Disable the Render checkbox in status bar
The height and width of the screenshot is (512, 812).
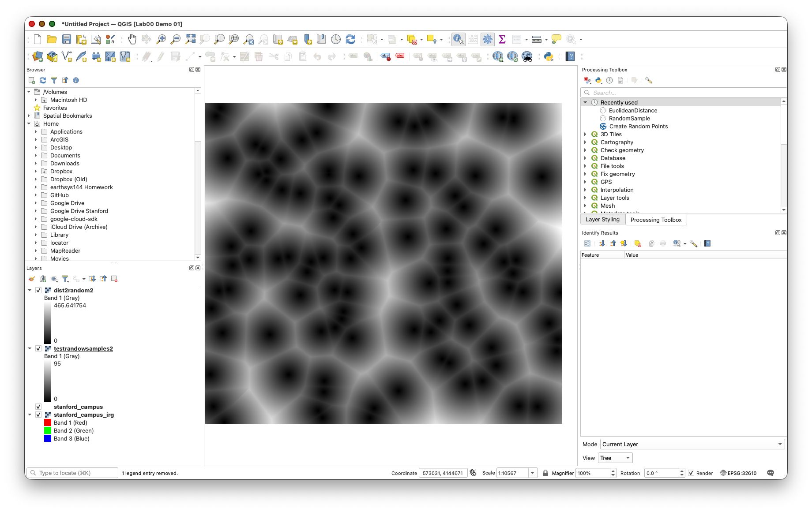(691, 473)
